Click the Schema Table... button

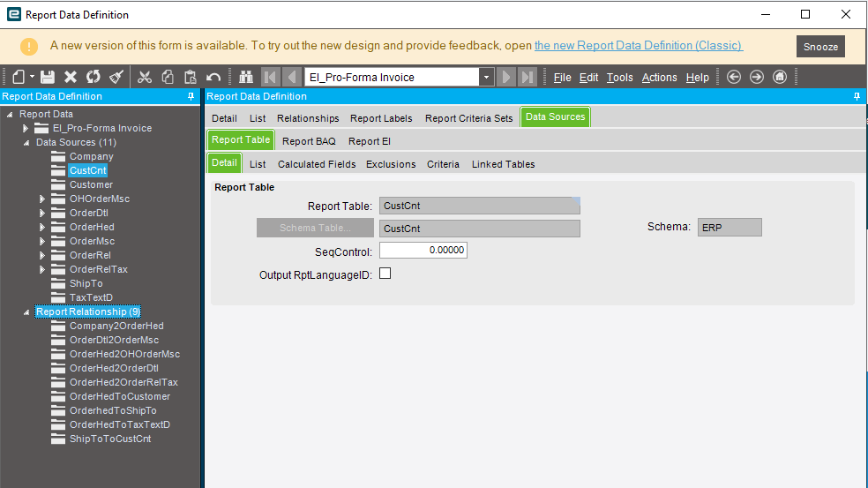(315, 228)
